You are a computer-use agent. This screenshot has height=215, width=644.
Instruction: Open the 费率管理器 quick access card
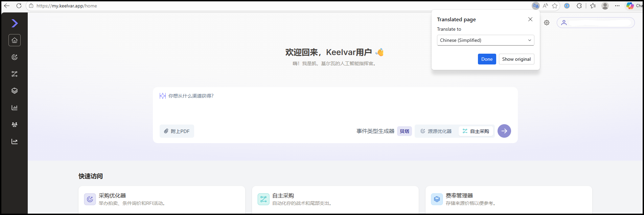pos(509,199)
